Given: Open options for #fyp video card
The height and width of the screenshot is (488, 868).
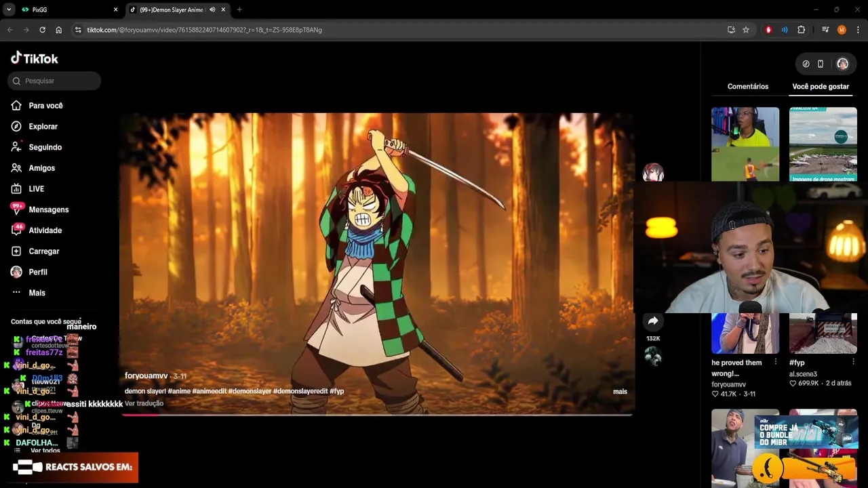Looking at the screenshot, I should (853, 363).
